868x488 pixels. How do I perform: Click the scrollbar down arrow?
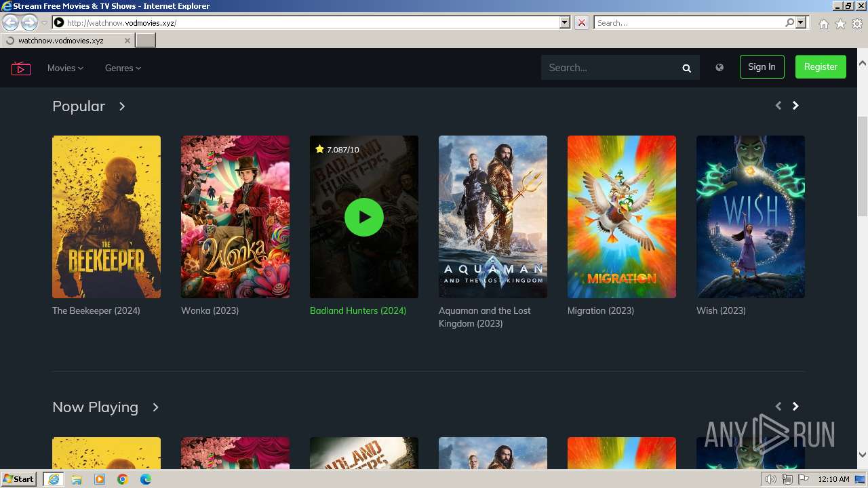tap(863, 455)
